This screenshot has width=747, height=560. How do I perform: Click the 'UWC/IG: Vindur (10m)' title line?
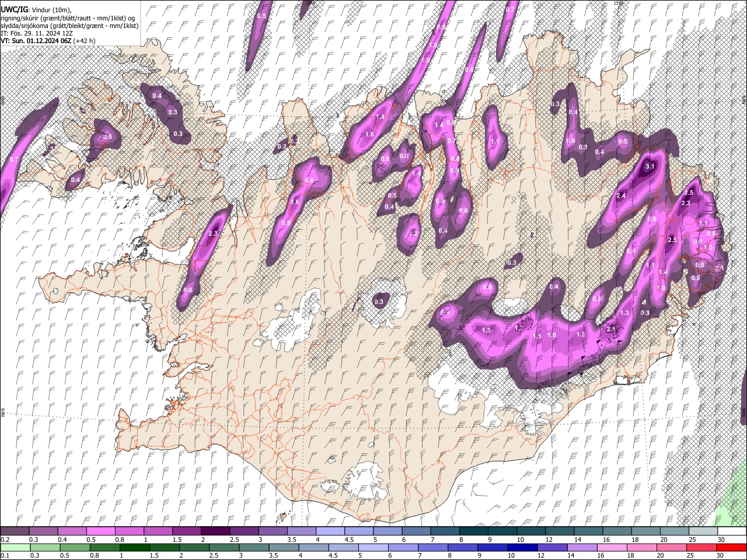(37, 10)
